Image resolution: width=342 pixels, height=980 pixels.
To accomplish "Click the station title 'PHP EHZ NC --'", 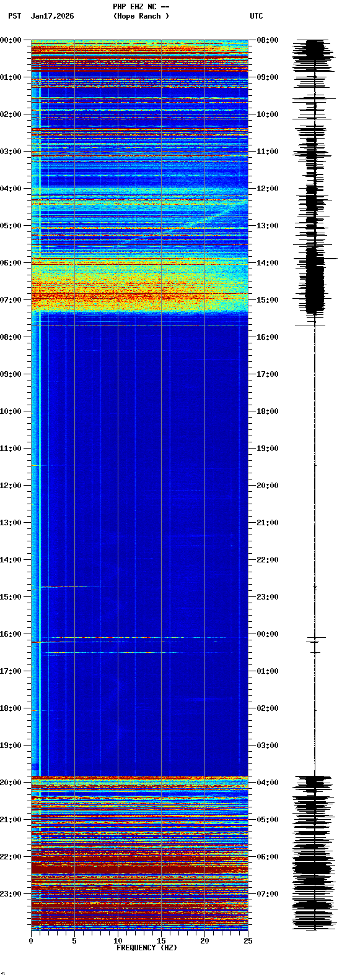I will click(141, 7).
